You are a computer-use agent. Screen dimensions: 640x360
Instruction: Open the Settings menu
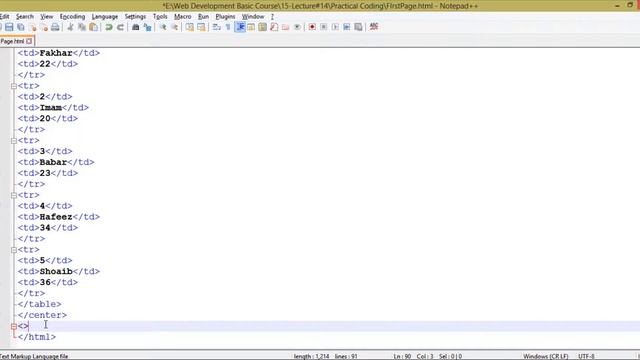pyautogui.click(x=135, y=16)
